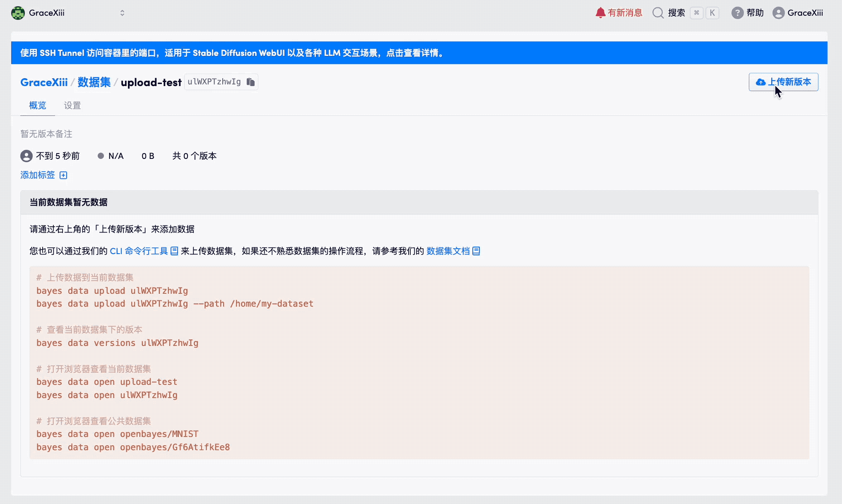Click the new-messages bell icon
This screenshot has width=842, height=504.
coord(600,13)
